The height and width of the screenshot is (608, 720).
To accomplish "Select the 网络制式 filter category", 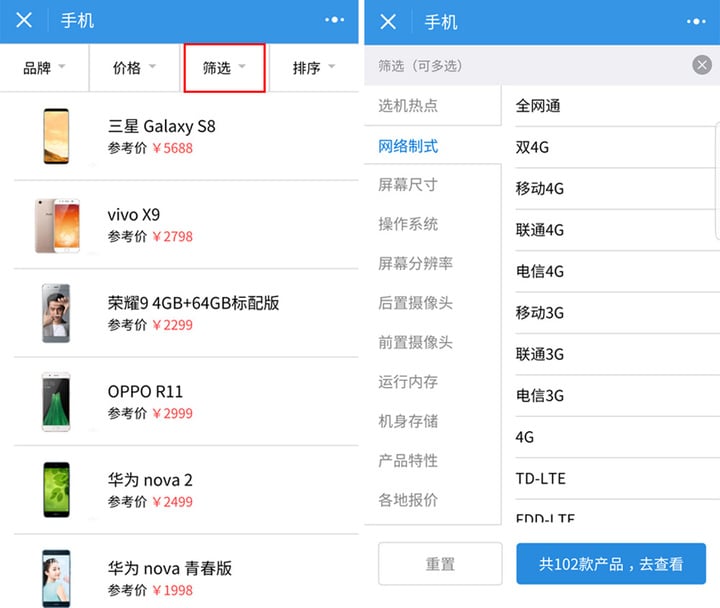I will tap(433, 146).
